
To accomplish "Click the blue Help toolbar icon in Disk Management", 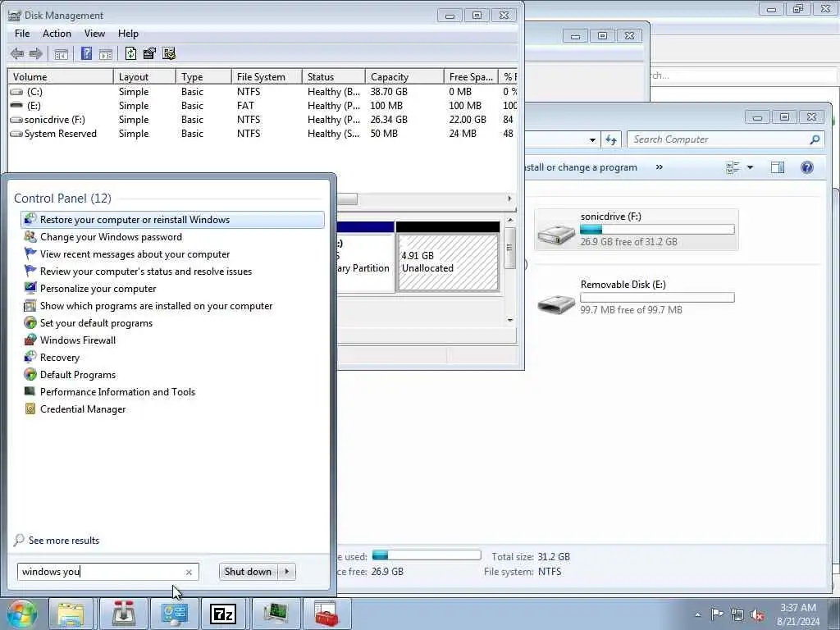I will click(86, 53).
